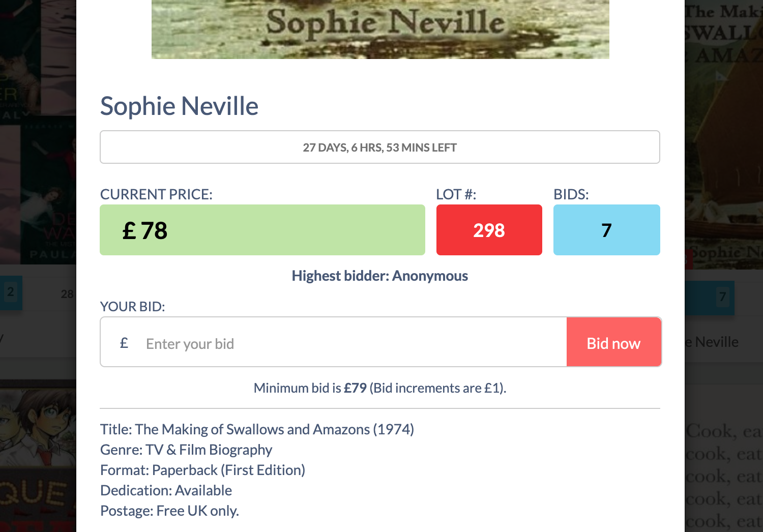
Task: Click the Genre: TV & Film Biography line
Action: [186, 450]
